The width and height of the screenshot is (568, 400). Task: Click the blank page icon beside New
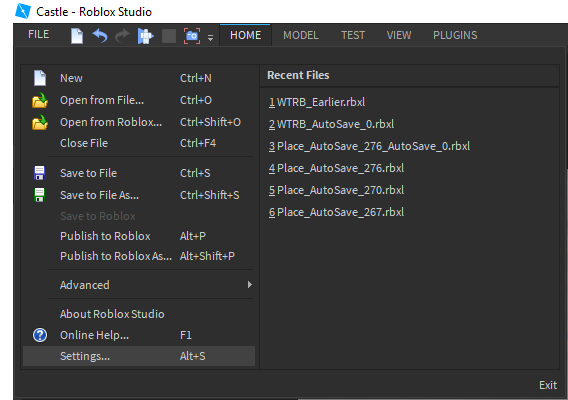point(40,78)
